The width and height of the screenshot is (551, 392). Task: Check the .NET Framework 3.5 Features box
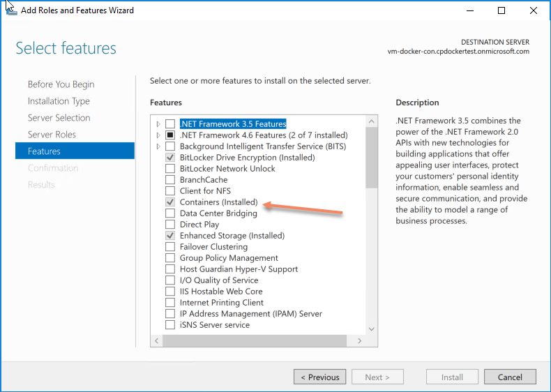[x=170, y=124]
